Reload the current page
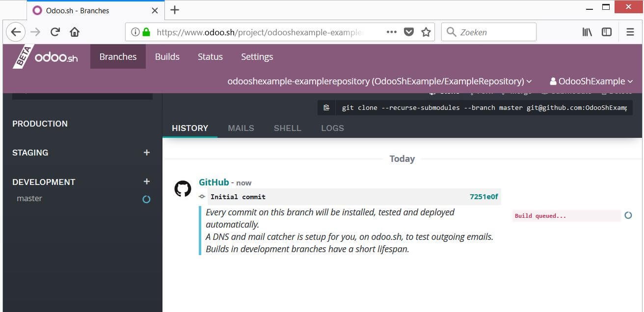The image size is (644, 312). [x=55, y=32]
